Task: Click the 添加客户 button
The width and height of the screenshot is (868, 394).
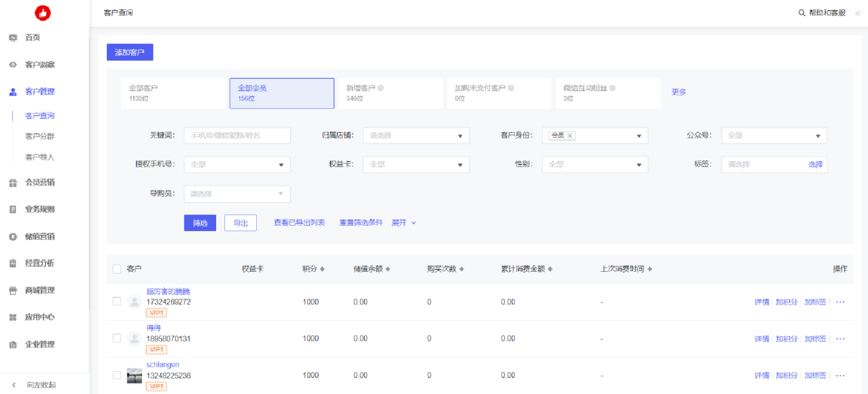Action: click(x=130, y=52)
